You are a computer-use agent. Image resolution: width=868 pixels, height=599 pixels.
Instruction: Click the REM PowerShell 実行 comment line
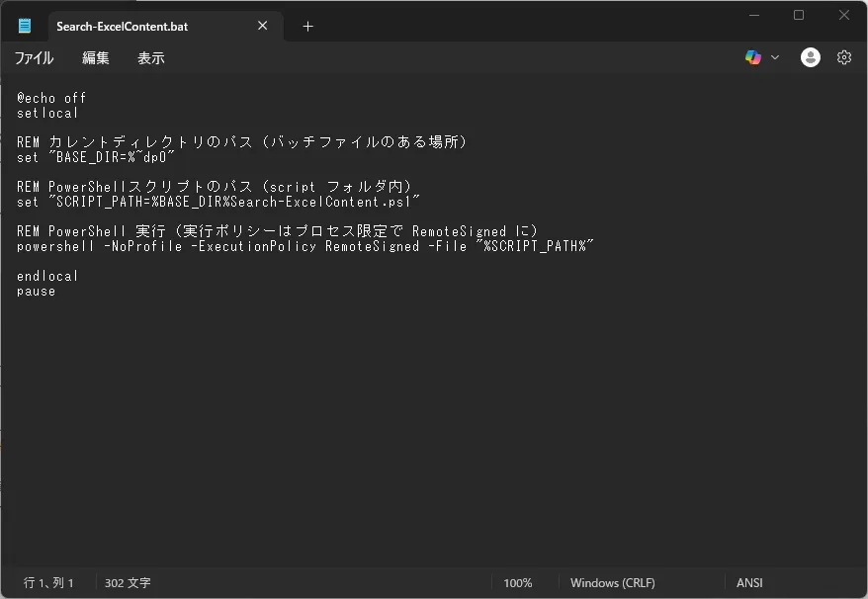point(278,231)
